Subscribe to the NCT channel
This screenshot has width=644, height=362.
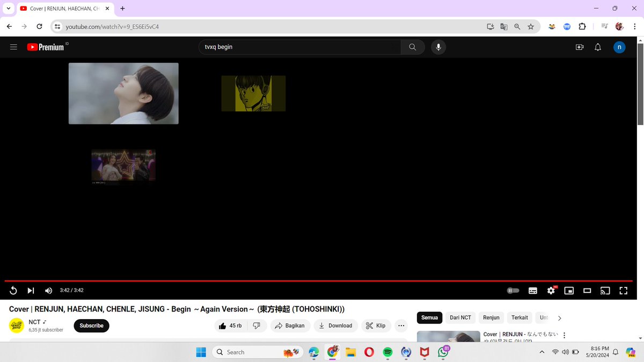pos(91,326)
